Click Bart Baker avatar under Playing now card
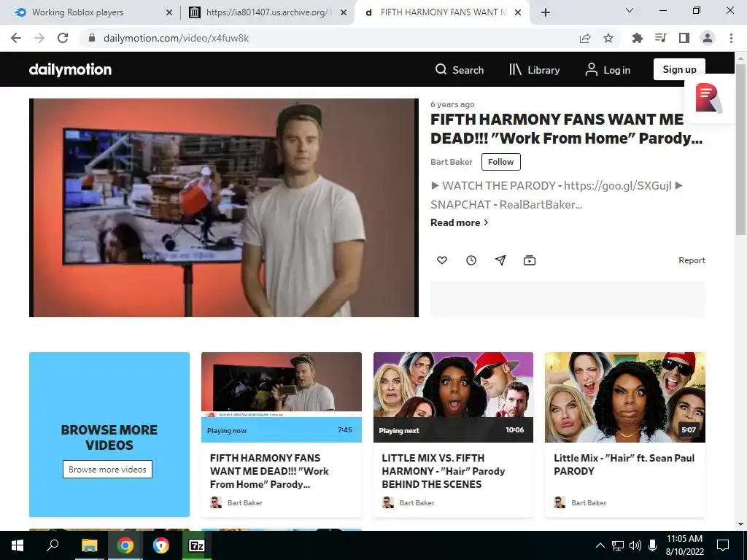Image resolution: width=747 pixels, height=560 pixels. coord(216,502)
